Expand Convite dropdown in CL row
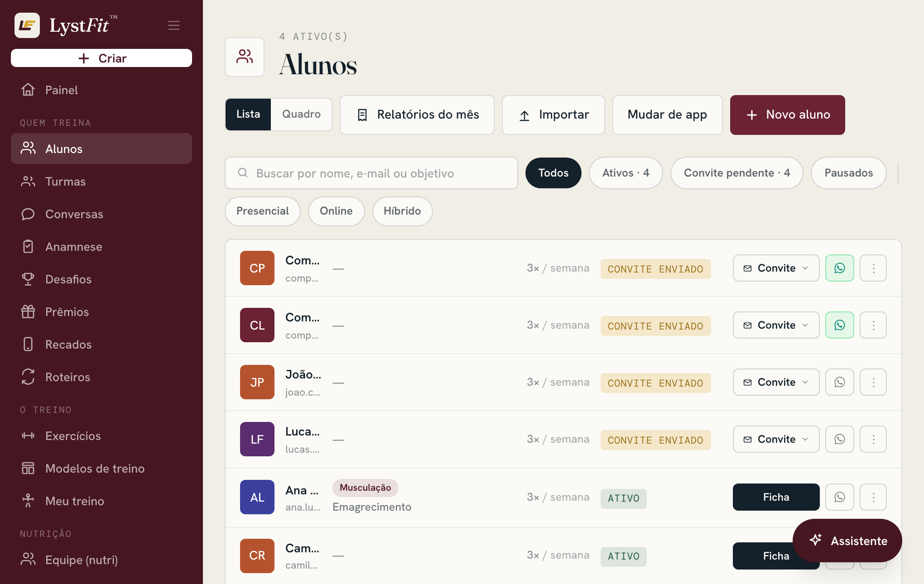The width and height of the screenshot is (924, 584). (x=776, y=325)
